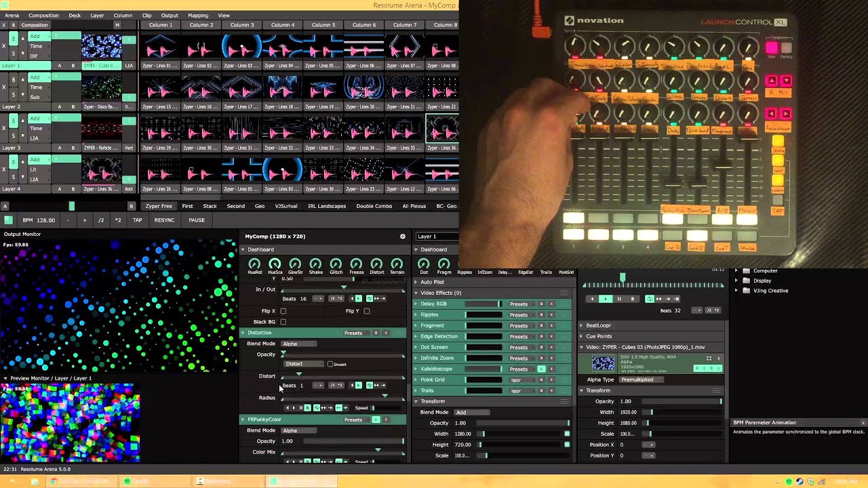Play the clip backwards
Screen dimensions: 868x488
(593, 299)
